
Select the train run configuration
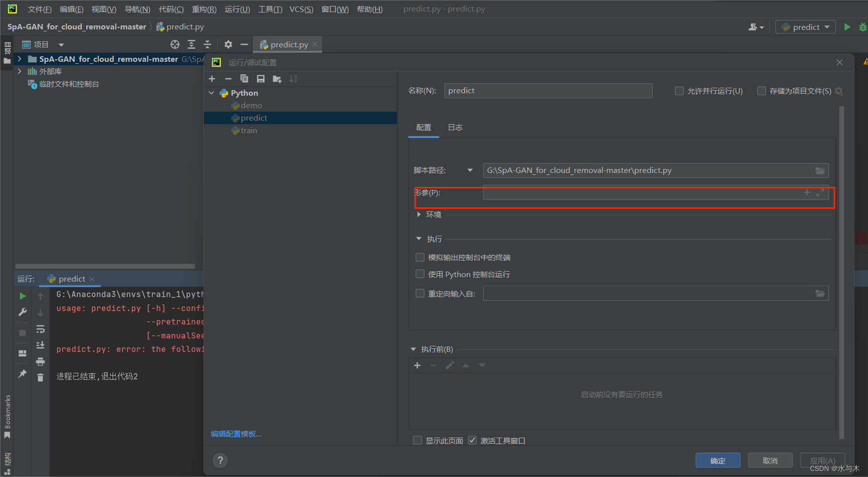(248, 130)
